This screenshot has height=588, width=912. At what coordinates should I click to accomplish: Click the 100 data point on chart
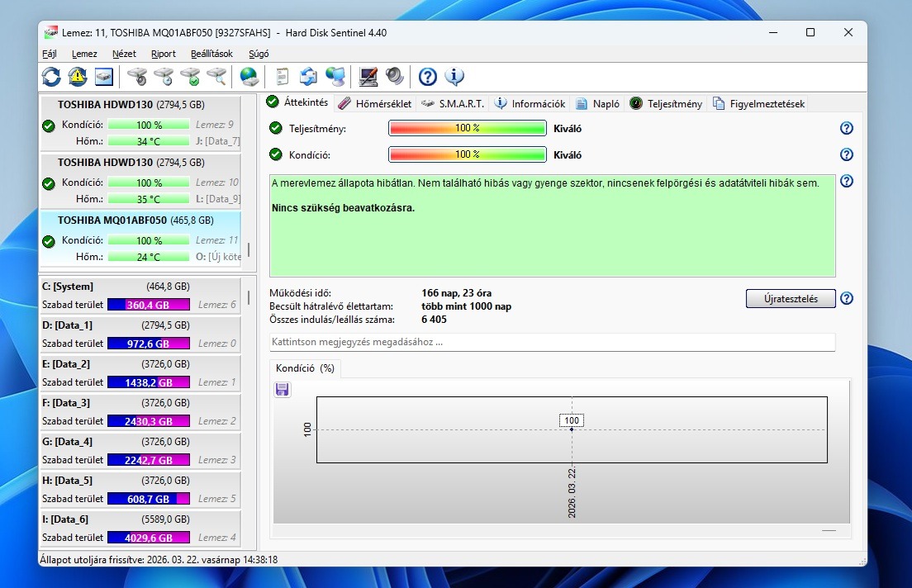pyautogui.click(x=572, y=429)
